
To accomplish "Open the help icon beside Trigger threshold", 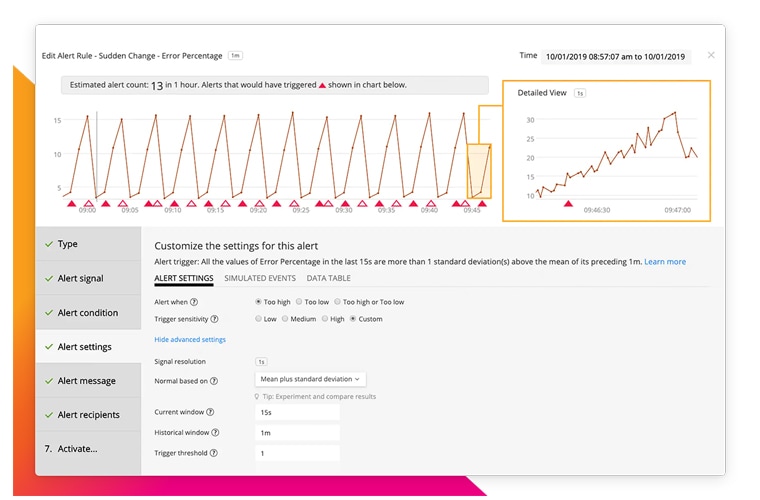I will [213, 453].
